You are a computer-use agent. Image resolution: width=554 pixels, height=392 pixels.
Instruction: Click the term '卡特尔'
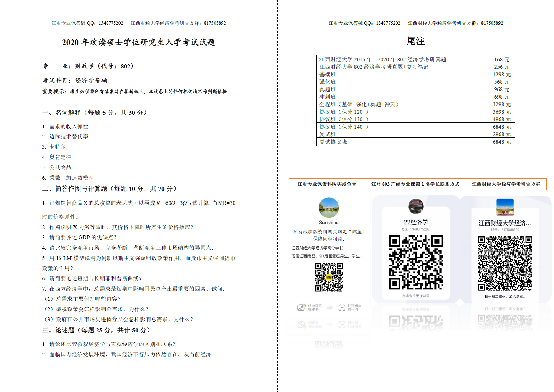click(58, 147)
